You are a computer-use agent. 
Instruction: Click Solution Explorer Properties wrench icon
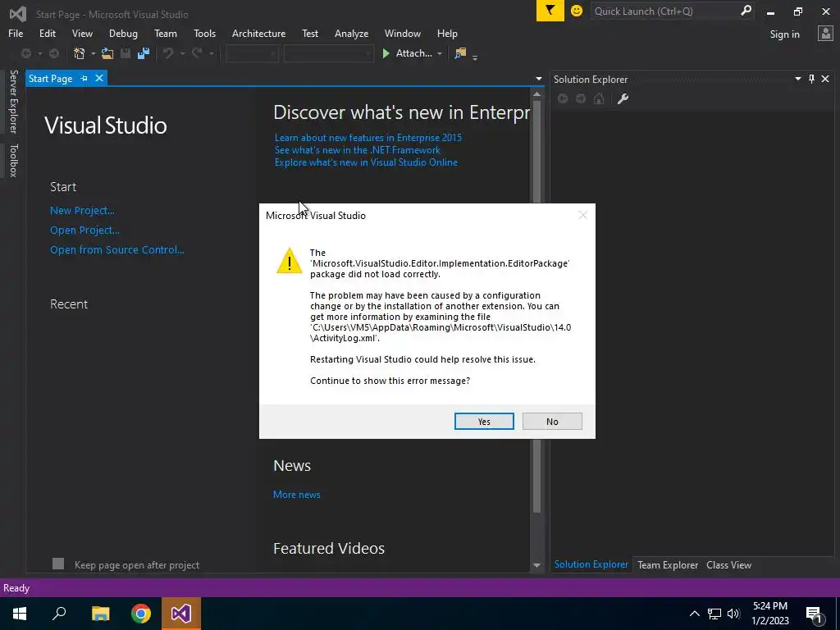click(x=623, y=98)
